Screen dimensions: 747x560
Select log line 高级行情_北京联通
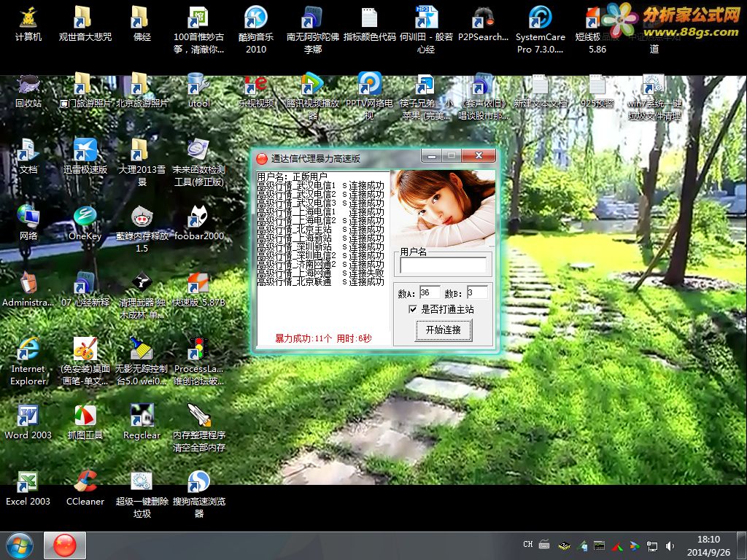tap(320, 282)
